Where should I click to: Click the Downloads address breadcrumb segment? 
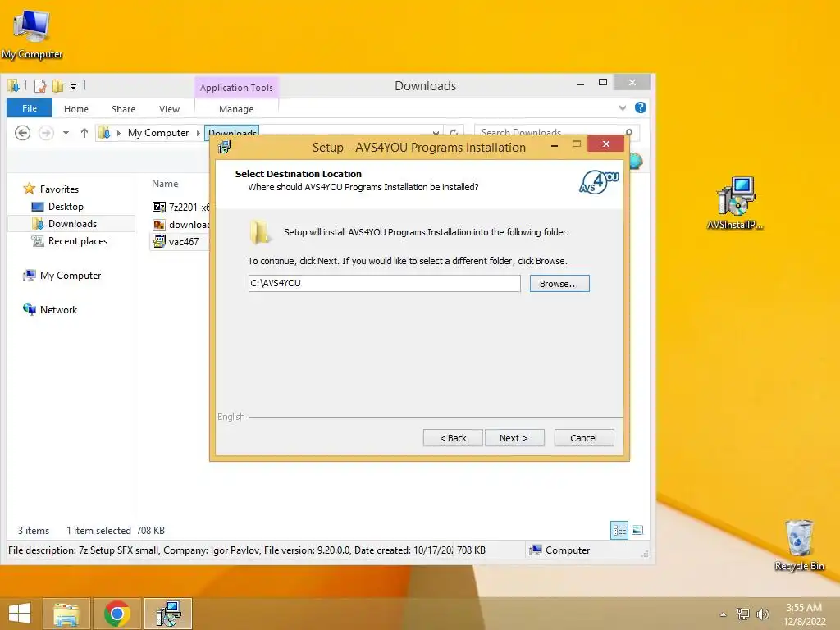click(232, 130)
